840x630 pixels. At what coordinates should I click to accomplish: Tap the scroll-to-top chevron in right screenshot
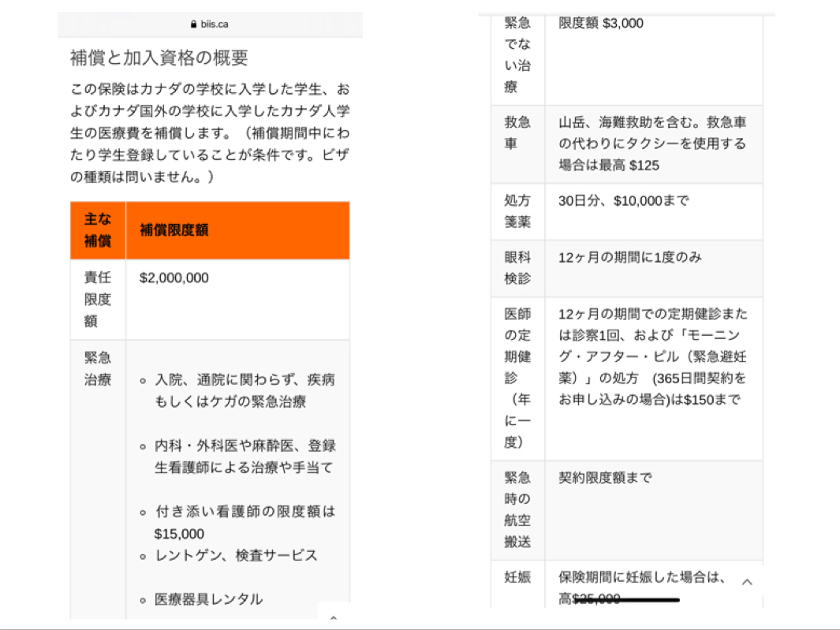747,582
